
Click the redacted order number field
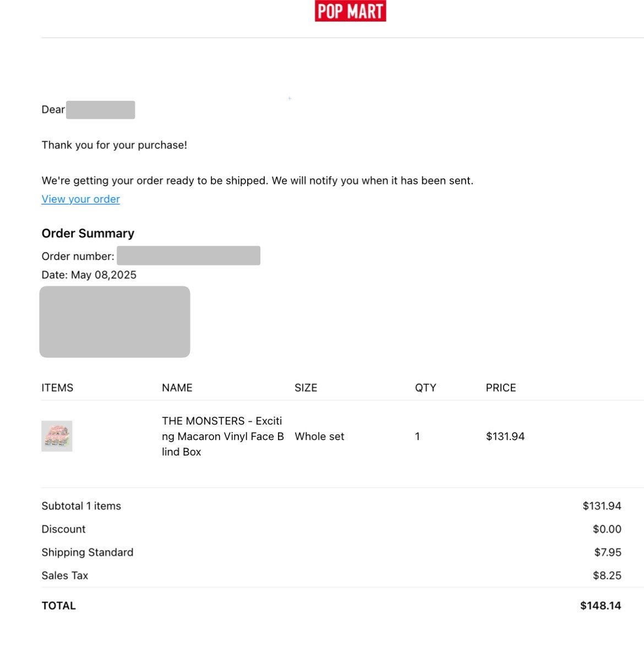click(188, 256)
